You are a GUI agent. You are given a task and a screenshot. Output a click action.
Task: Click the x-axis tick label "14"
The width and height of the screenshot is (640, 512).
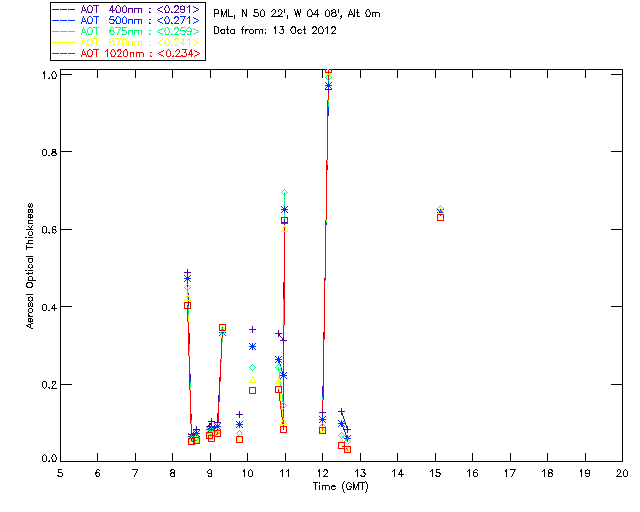pyautogui.click(x=398, y=473)
